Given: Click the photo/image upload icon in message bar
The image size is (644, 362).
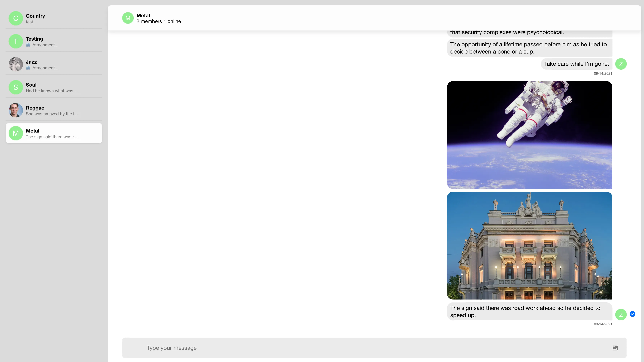Looking at the screenshot, I should pos(615,348).
